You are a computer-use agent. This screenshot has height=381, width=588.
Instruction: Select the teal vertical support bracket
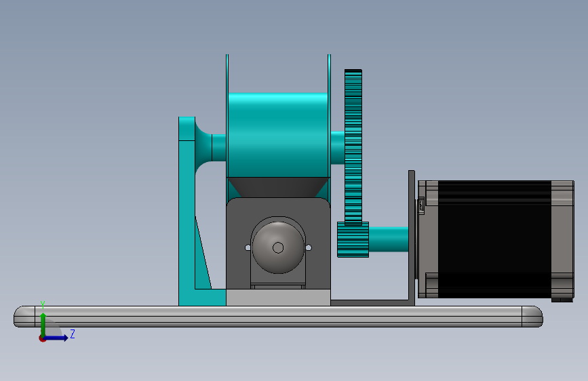coord(187,211)
